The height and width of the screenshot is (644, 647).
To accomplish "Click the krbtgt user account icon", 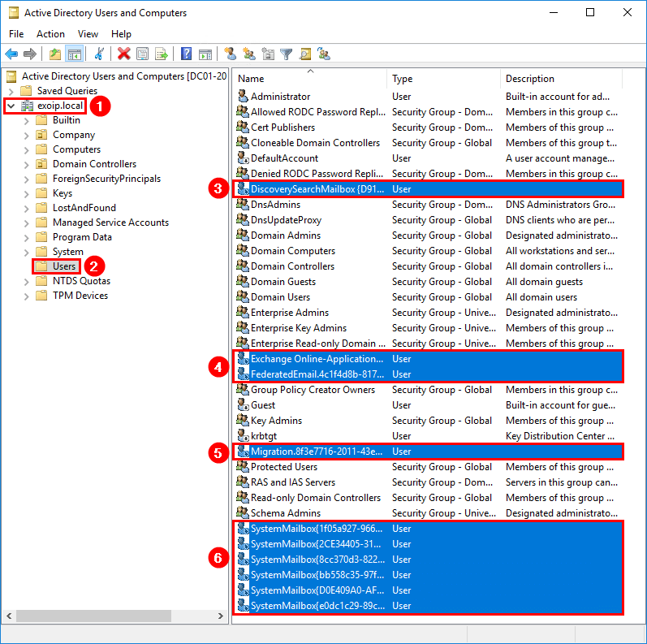I will point(243,436).
